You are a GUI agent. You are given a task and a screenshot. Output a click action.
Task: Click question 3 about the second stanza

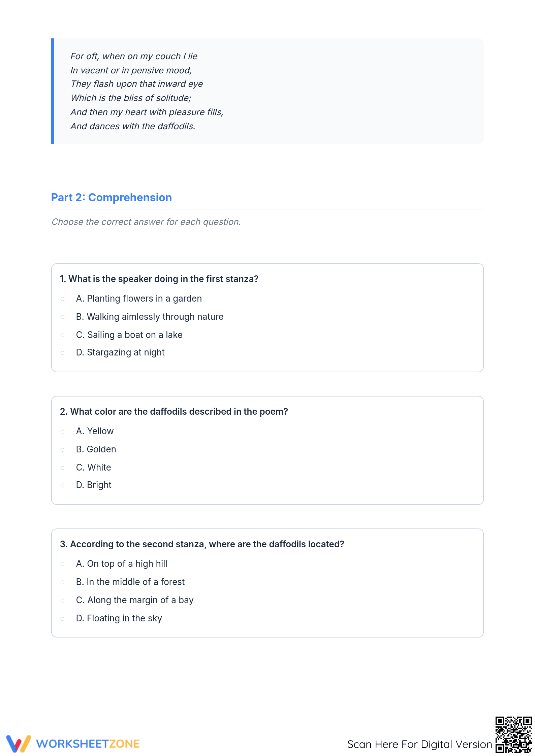tap(202, 544)
